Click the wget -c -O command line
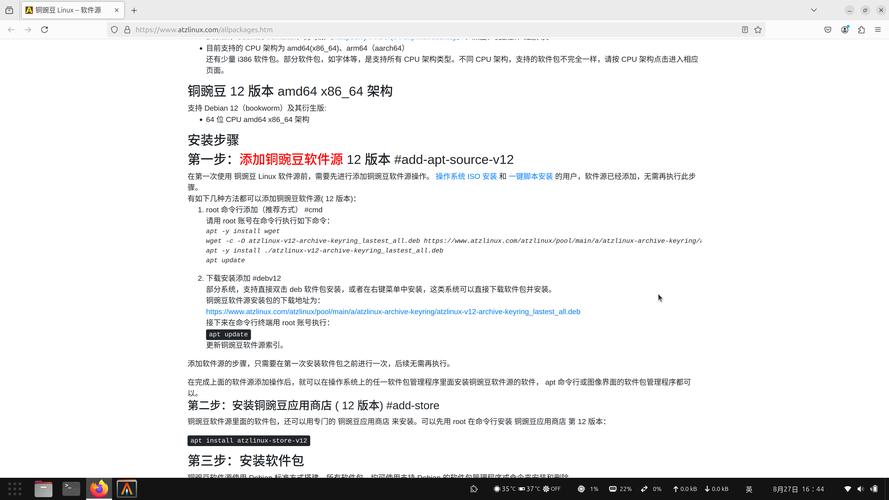 click(x=454, y=241)
